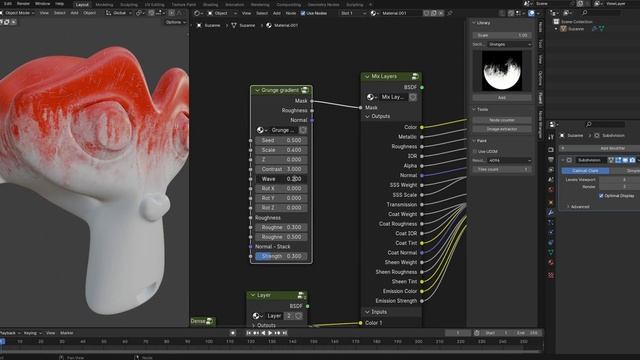Click the BSDF output socket of Mix Layers

coord(422,87)
